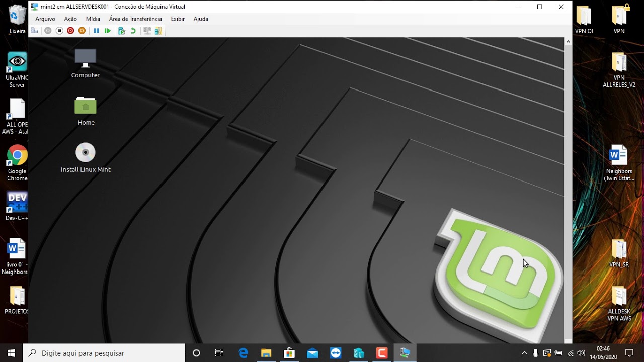
Task: Click the last toolbar icon with the zipper
Action: (158, 31)
